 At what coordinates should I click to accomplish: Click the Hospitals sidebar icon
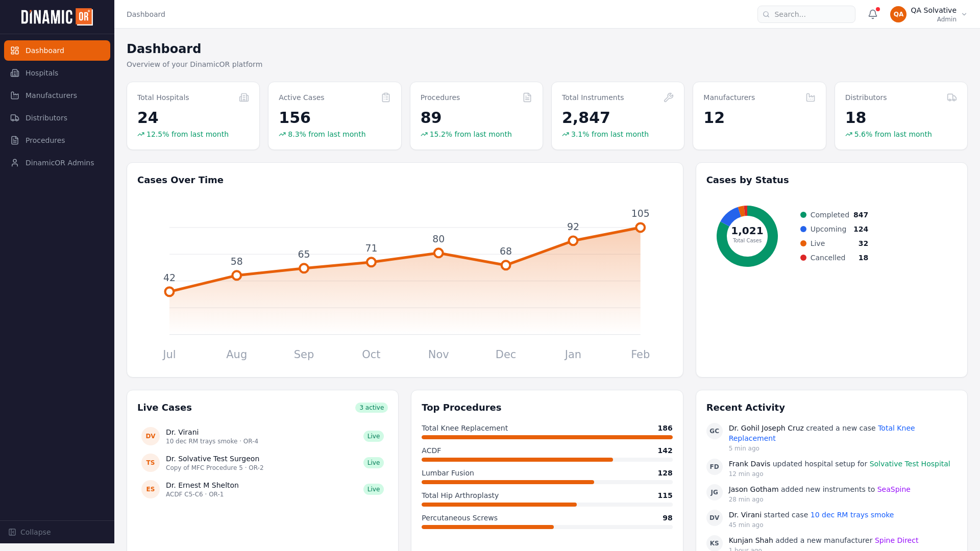pos(15,73)
